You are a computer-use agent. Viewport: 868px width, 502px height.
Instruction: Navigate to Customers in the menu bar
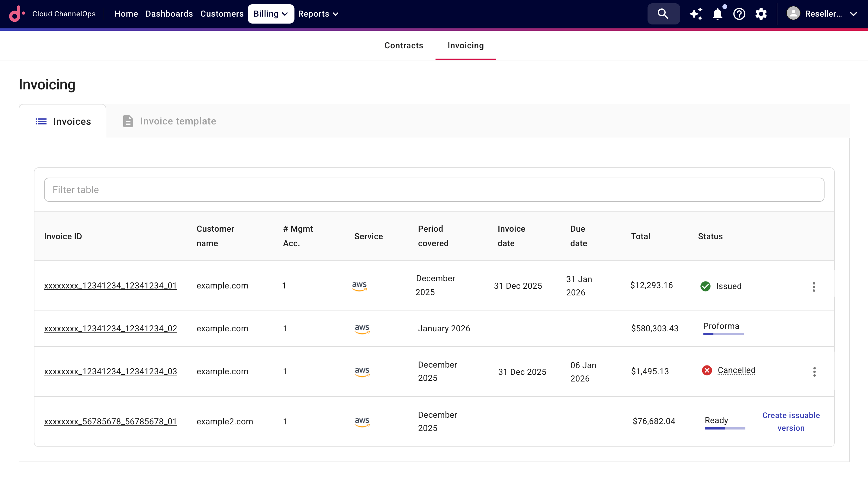[222, 14]
